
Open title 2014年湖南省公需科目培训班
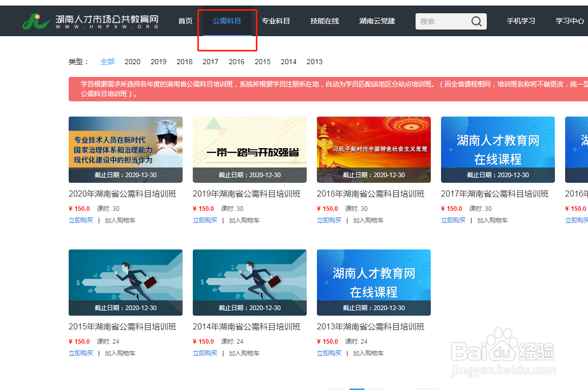point(247,326)
